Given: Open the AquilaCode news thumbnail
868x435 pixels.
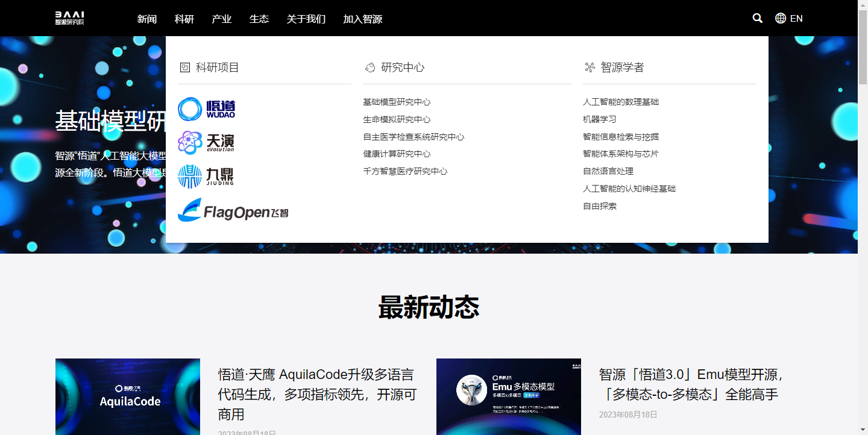Looking at the screenshot, I should coord(128,396).
